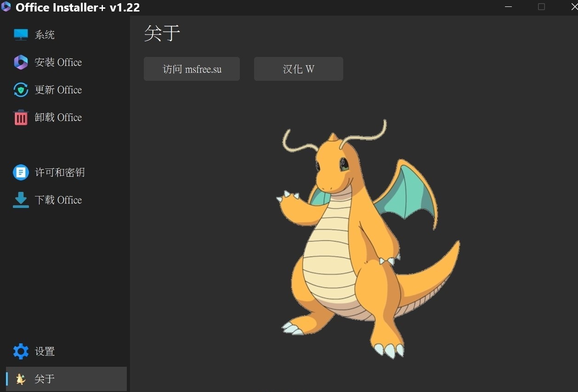This screenshot has height=392, width=578.
Task: Click the Office logo icon beside 安装 Office
Action: tap(21, 62)
